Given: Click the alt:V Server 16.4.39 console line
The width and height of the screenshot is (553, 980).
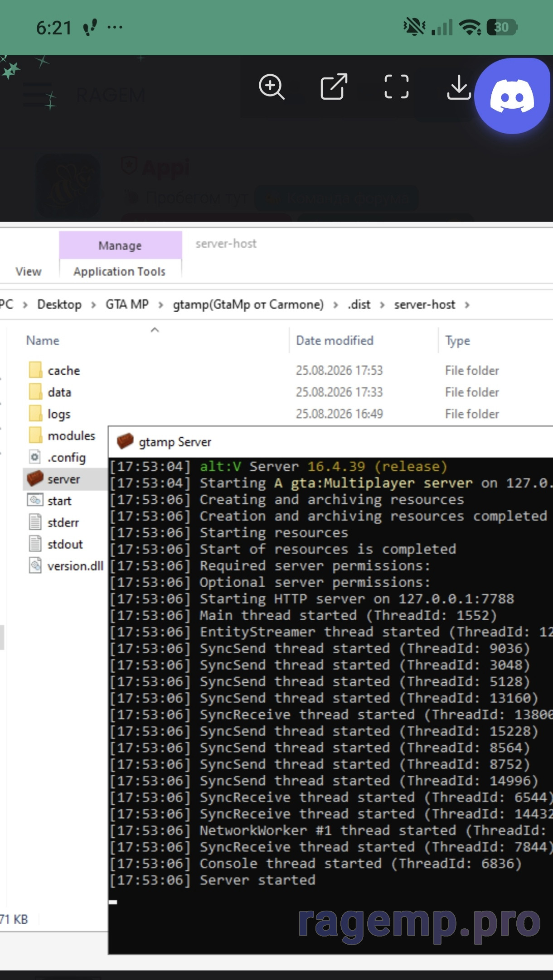Looking at the screenshot, I should pos(279,466).
